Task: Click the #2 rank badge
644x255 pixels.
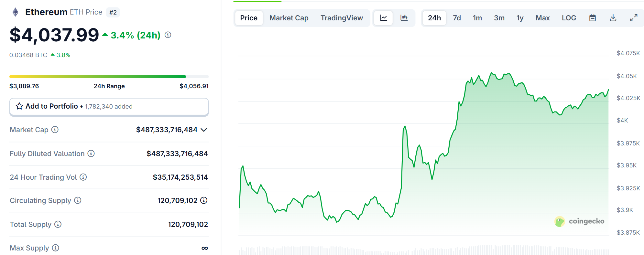Action: (113, 12)
